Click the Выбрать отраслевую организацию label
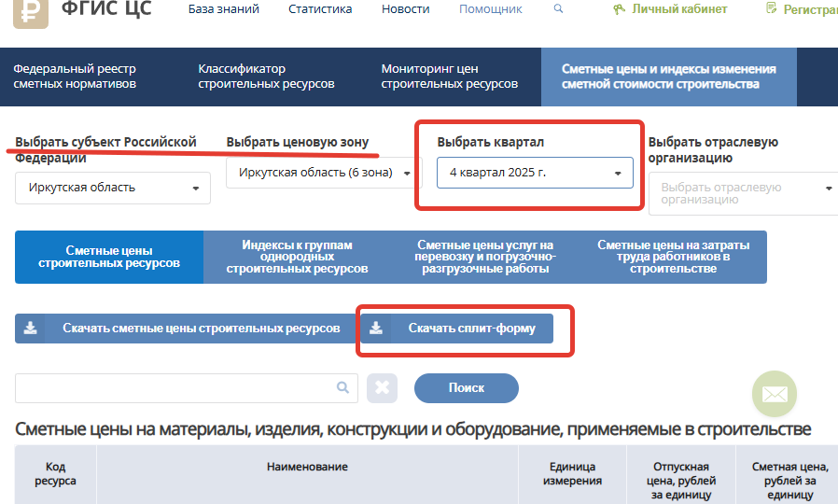Image resolution: width=838 pixels, height=504 pixels. tap(713, 149)
